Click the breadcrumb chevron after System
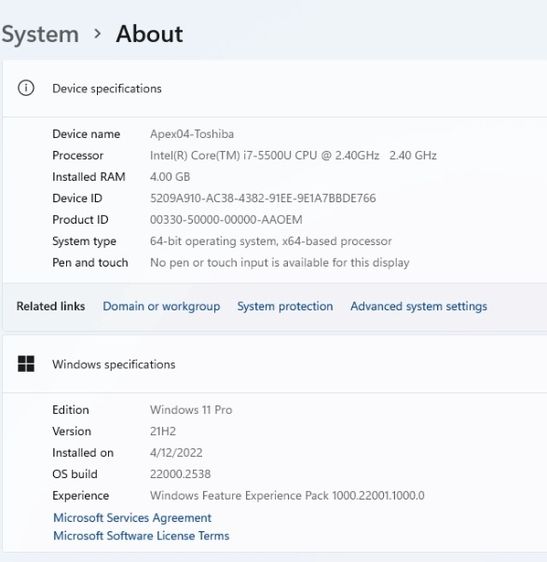The height and width of the screenshot is (562, 547). click(x=97, y=34)
